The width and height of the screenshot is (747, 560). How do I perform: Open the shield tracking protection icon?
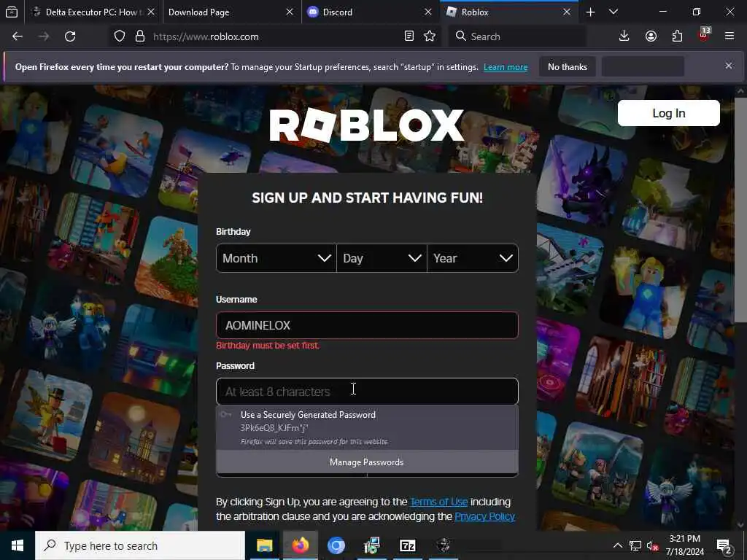(120, 36)
